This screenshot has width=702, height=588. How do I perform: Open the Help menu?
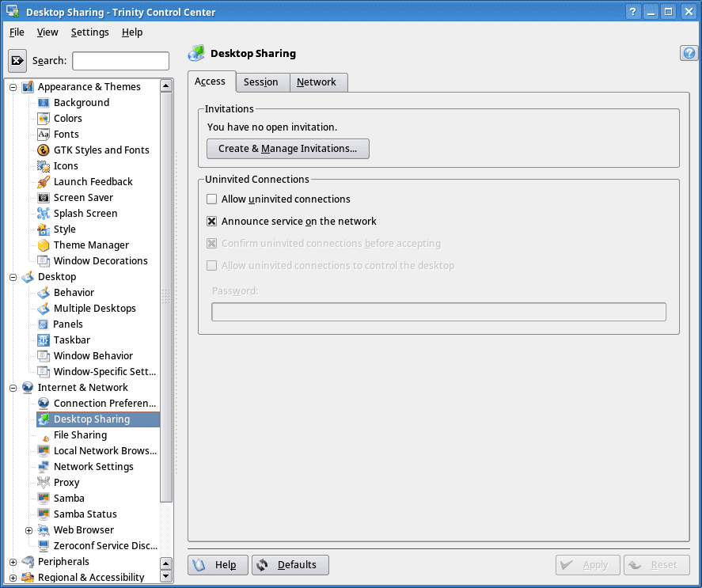[132, 32]
